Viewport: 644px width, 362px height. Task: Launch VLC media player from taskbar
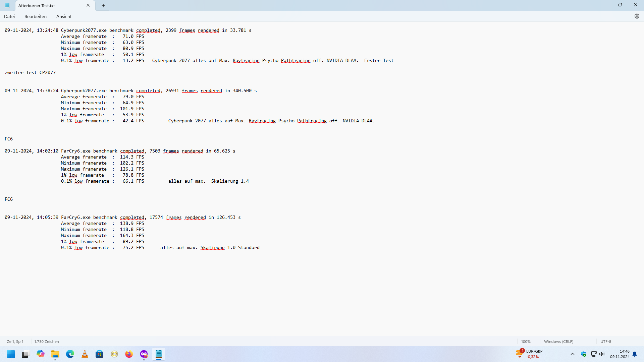coord(85,354)
